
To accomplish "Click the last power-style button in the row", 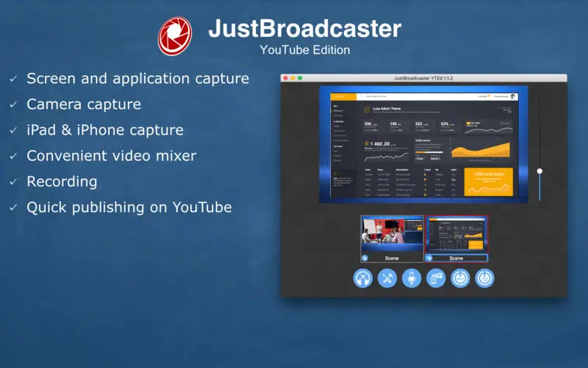I will pos(484,278).
